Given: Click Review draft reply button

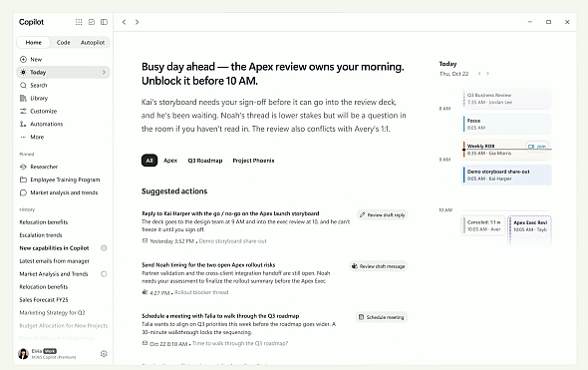Looking at the screenshot, I should [382, 215].
